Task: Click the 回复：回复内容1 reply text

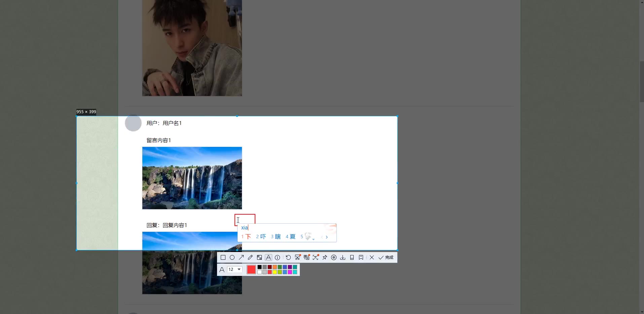Action: click(x=167, y=225)
